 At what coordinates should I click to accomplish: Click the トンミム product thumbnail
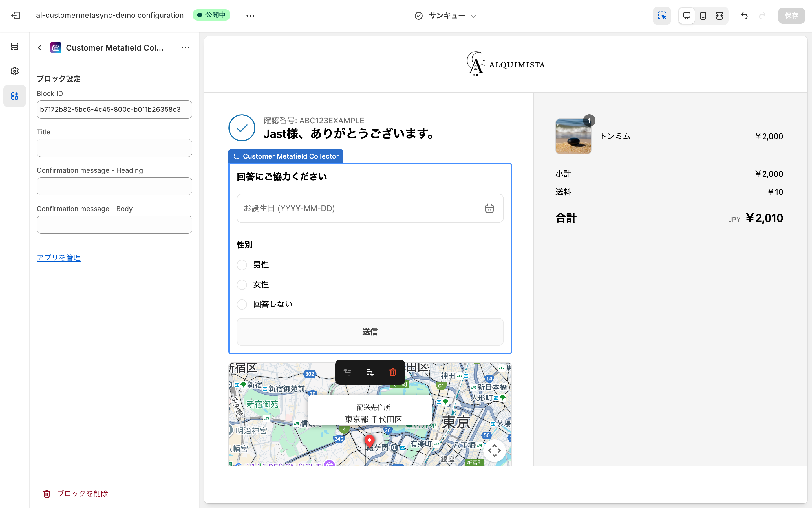click(573, 136)
